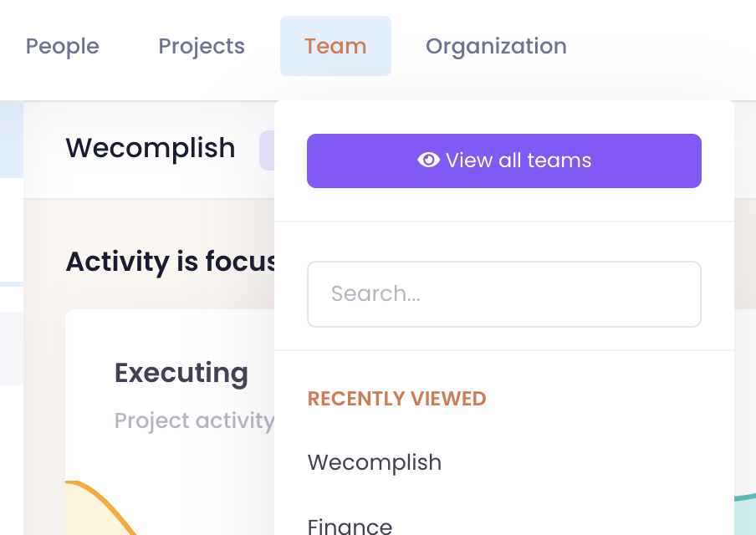
Task: Choose Finance in the recently viewed list
Action: 350,526
